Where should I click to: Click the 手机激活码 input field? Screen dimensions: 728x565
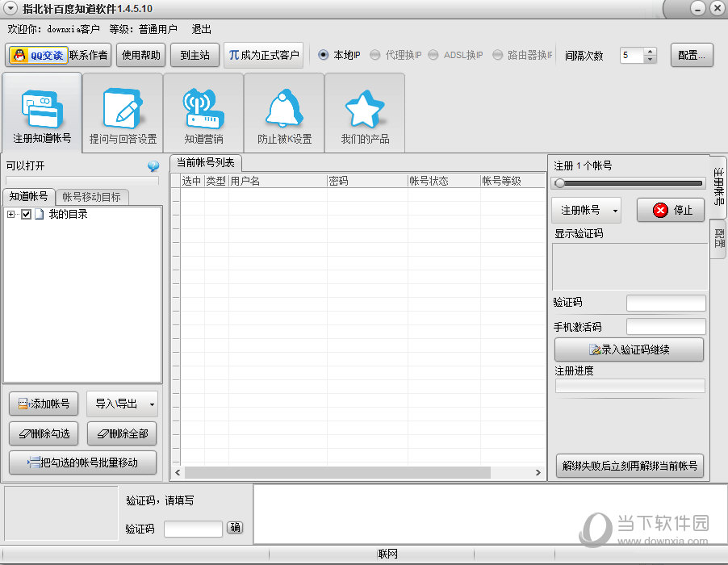pyautogui.click(x=666, y=326)
